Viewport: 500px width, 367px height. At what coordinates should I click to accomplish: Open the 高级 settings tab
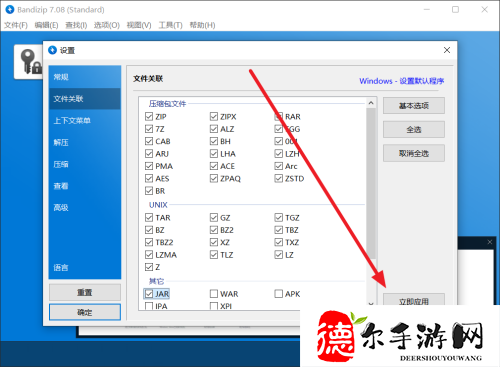point(85,207)
